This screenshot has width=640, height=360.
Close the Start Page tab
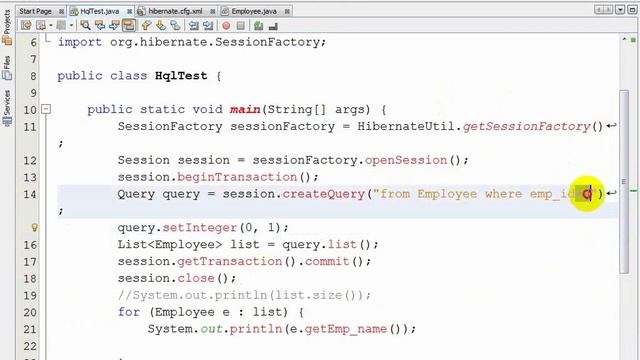coord(61,11)
